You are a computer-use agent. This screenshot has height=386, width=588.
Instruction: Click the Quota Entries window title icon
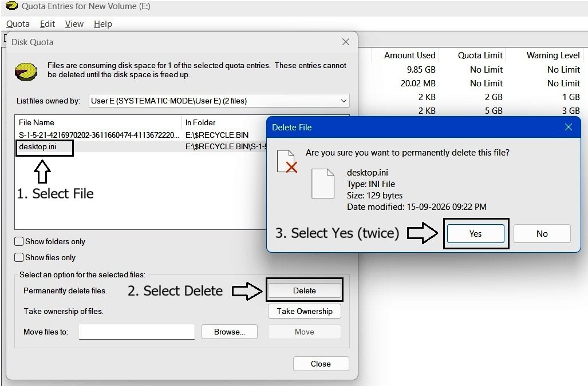[11, 6]
